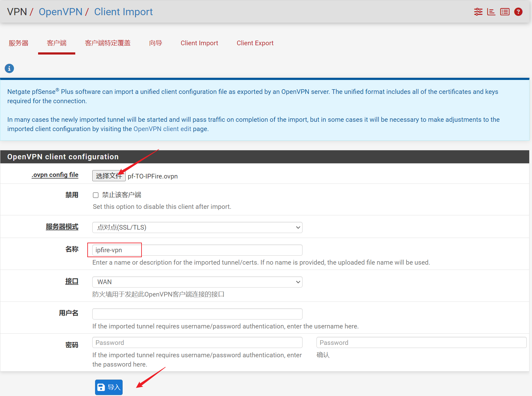Click the 选择文件 file chooser button

109,176
